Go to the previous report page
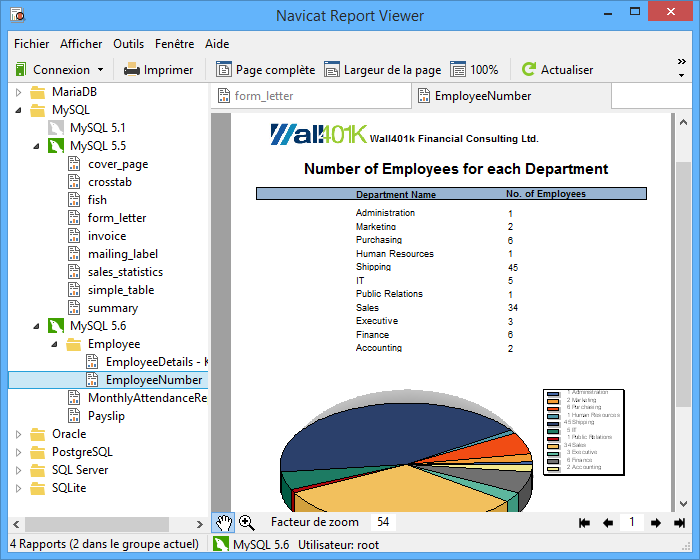The image size is (700, 560). coord(608,523)
